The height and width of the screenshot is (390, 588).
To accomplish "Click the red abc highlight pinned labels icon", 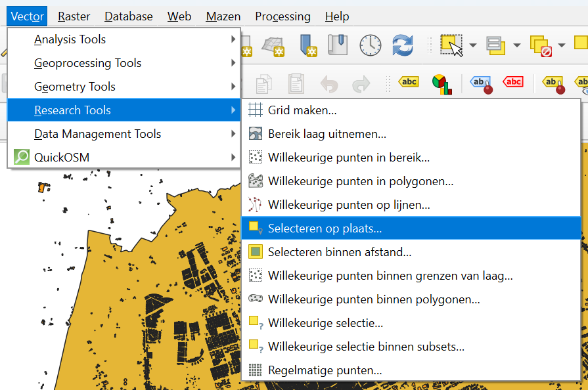I will point(512,82).
